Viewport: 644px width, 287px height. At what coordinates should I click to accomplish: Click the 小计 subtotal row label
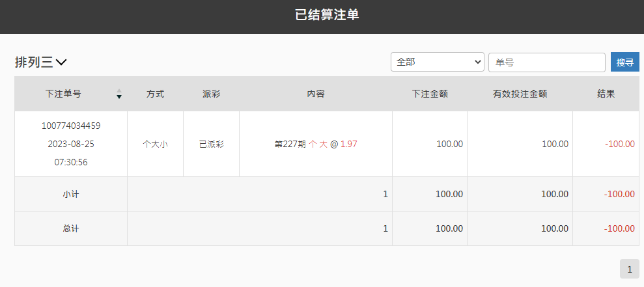(71, 194)
